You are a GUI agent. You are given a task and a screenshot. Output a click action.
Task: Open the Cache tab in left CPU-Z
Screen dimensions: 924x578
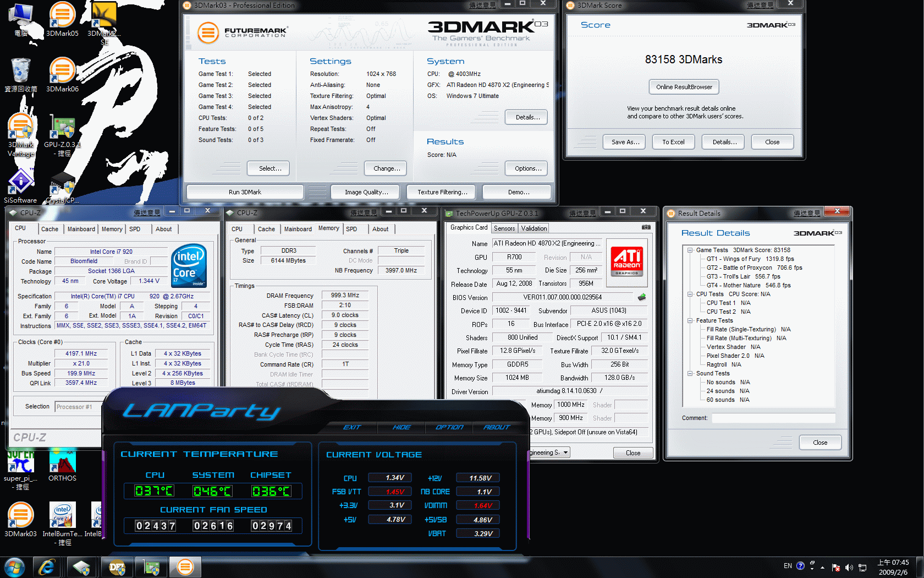pyautogui.click(x=50, y=229)
